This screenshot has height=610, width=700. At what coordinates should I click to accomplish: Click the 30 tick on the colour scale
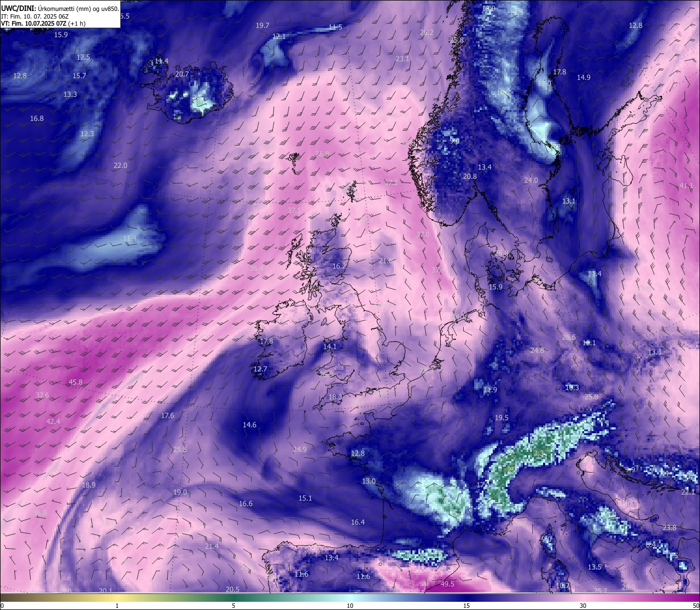click(583, 606)
